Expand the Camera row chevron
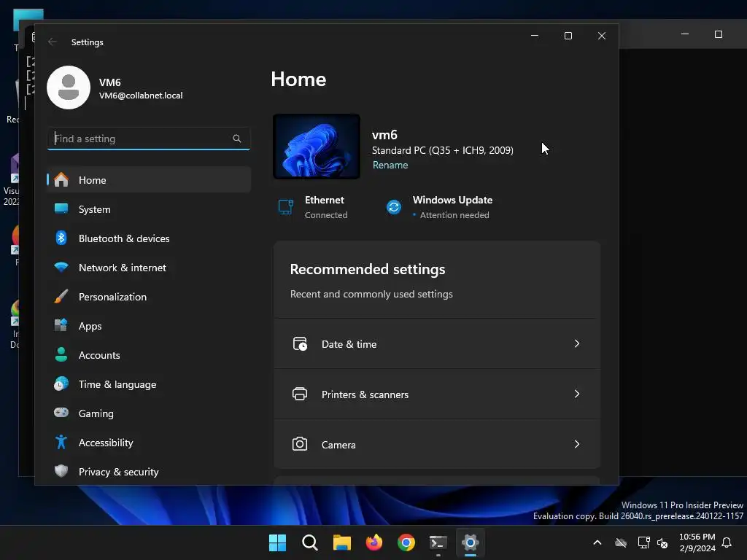Image resolution: width=747 pixels, height=560 pixels. point(577,444)
